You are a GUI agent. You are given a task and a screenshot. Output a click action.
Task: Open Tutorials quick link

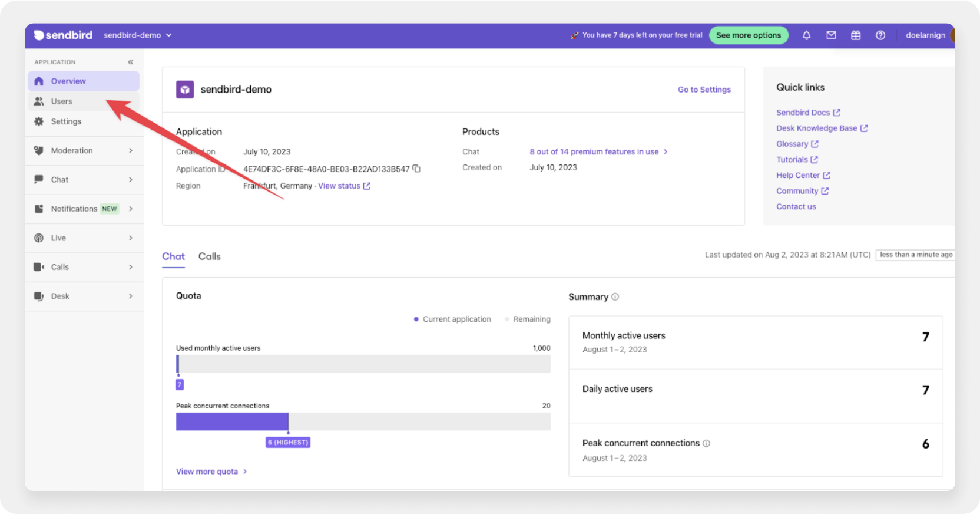click(797, 160)
